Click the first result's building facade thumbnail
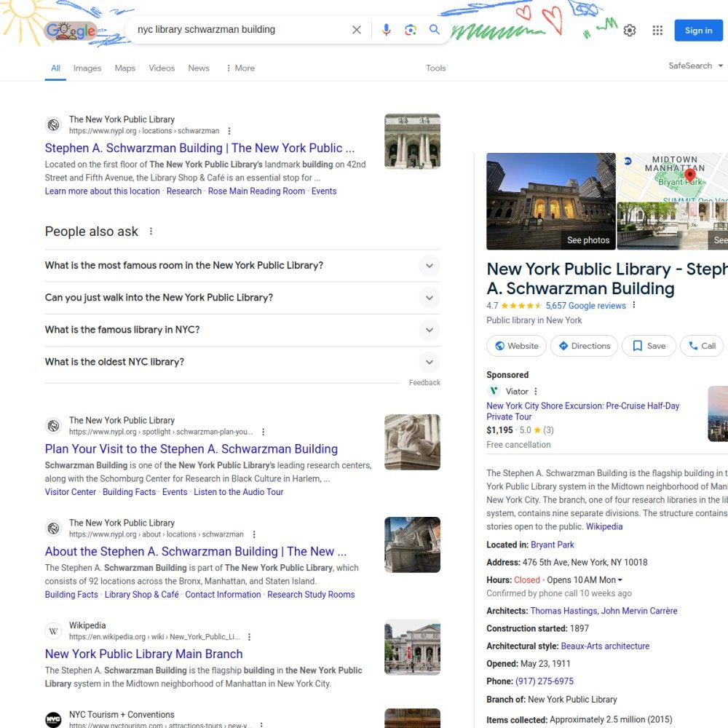728x728 pixels. (412, 141)
